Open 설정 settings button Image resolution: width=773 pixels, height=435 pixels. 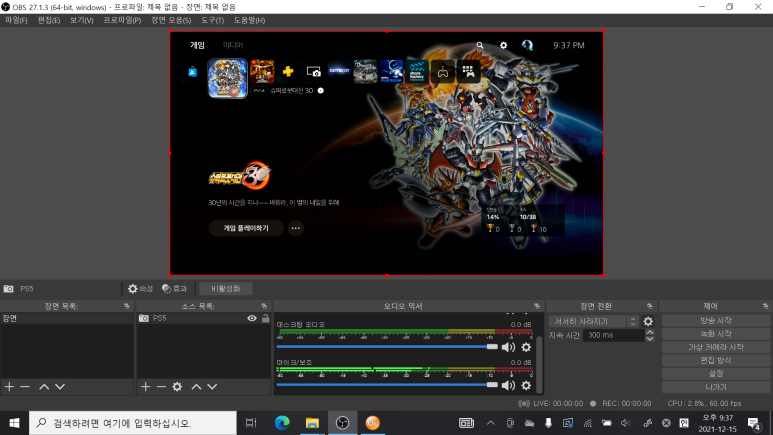716,374
